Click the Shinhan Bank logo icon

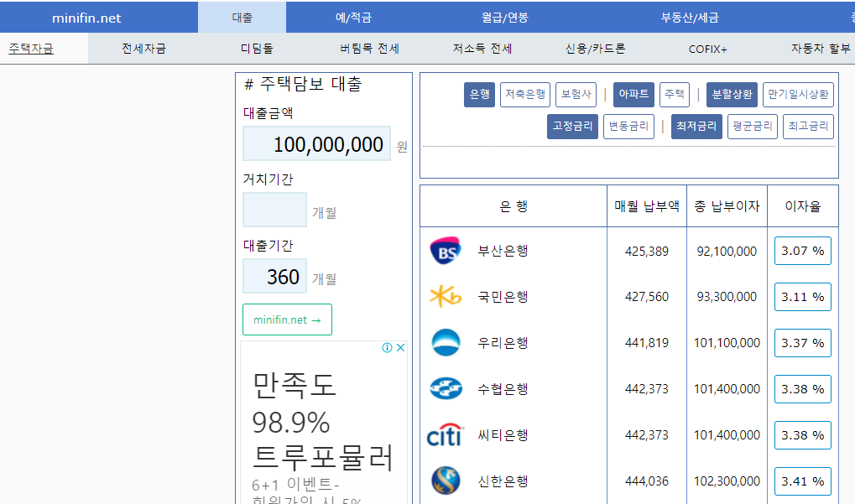click(x=446, y=481)
